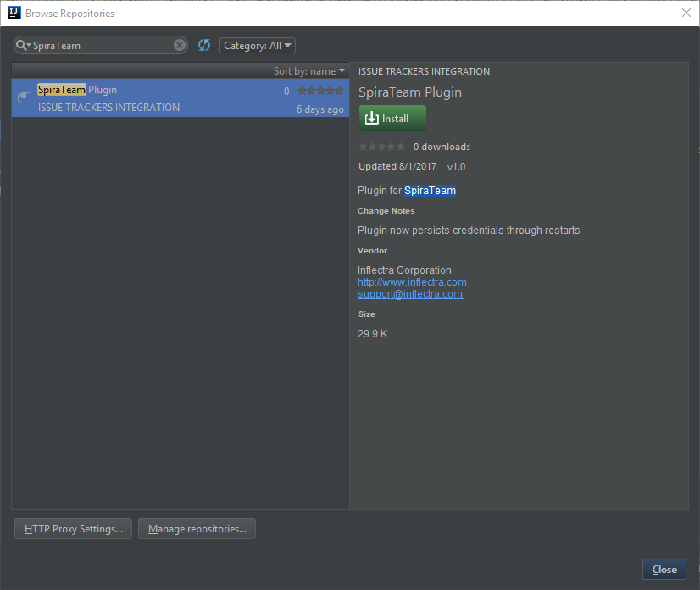This screenshot has width=700, height=590.
Task: Click the '6 days ago' text
Action: (320, 109)
